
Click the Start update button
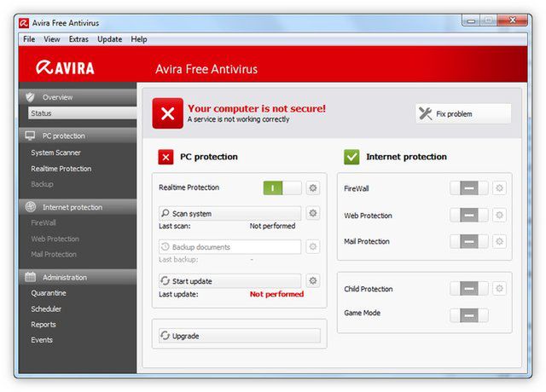(229, 280)
